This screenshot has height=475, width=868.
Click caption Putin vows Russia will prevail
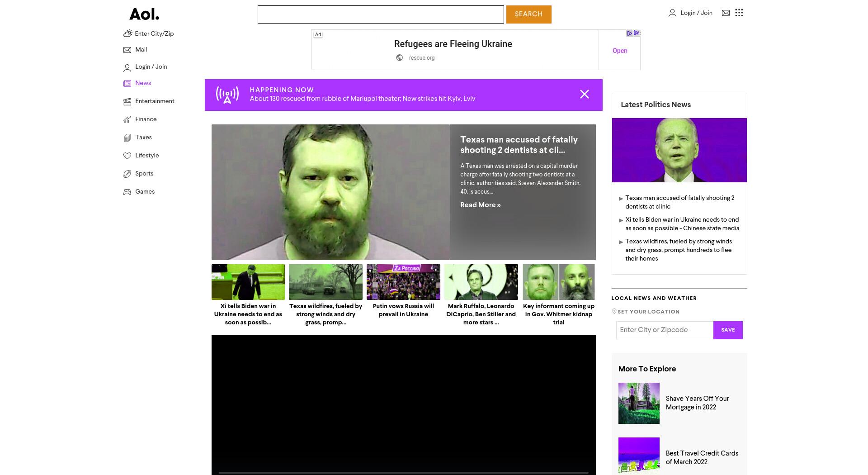[x=403, y=310]
